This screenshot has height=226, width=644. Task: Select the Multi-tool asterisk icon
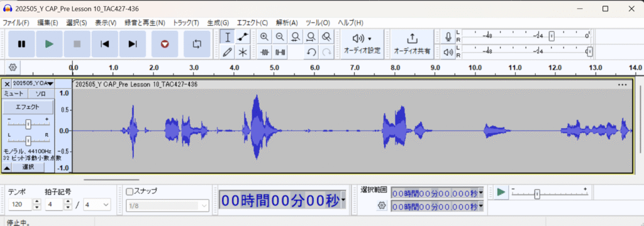(243, 52)
